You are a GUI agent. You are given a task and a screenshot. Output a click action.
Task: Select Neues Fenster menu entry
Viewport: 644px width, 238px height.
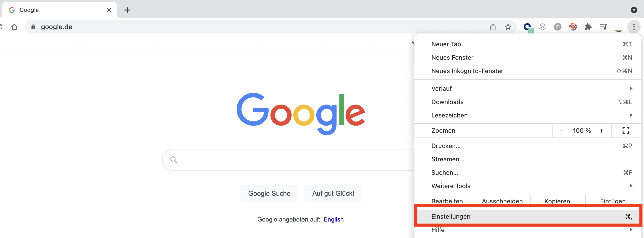coord(527,58)
